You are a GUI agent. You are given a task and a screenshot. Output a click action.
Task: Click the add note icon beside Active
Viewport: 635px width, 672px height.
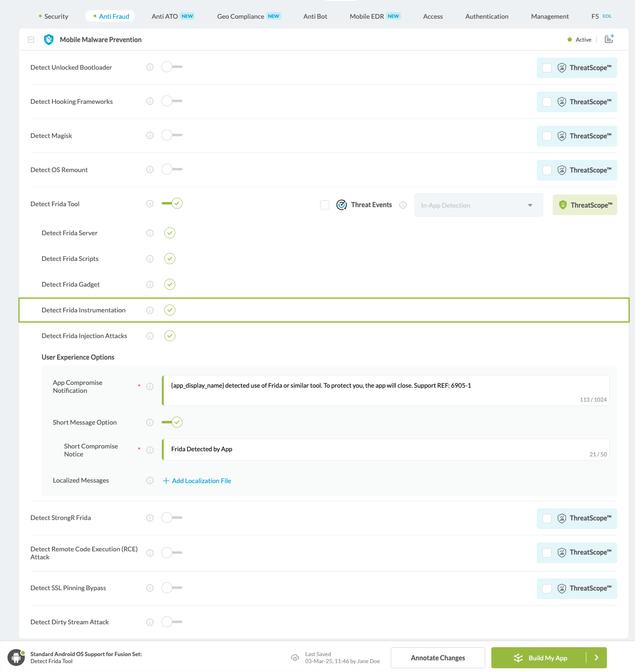click(609, 39)
